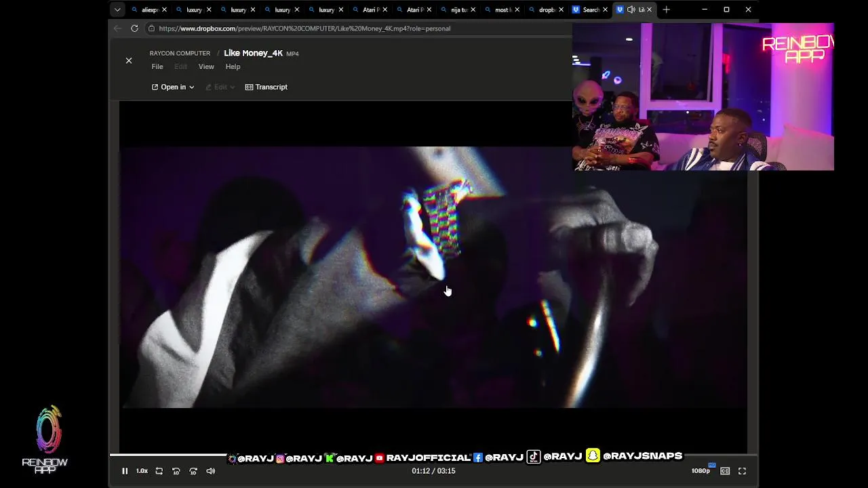Image resolution: width=868 pixels, height=488 pixels.
Task: Expand the Open in dropdown
Action: pyautogui.click(x=173, y=87)
